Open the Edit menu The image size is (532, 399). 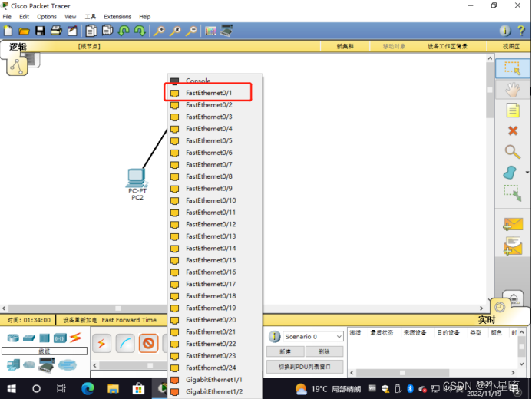(24, 17)
